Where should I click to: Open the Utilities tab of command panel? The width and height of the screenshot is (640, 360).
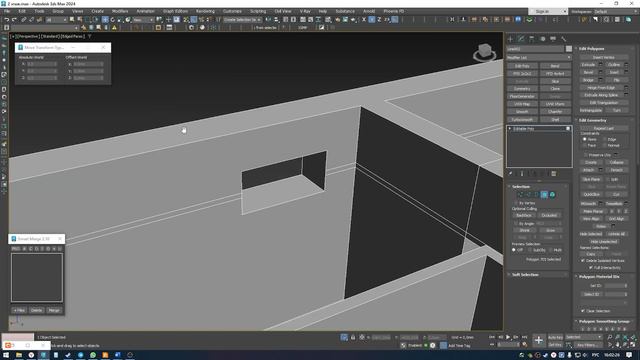click(564, 39)
